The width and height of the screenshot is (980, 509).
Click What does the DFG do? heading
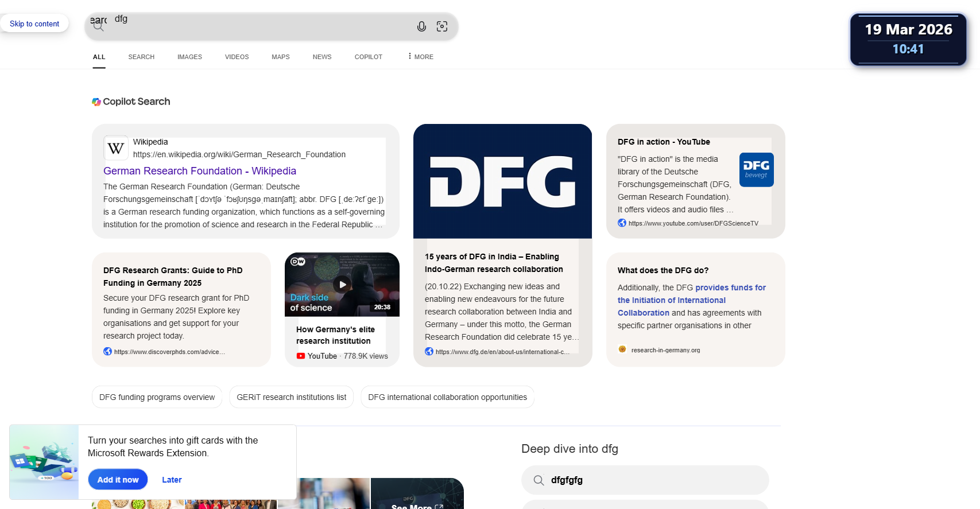click(663, 270)
